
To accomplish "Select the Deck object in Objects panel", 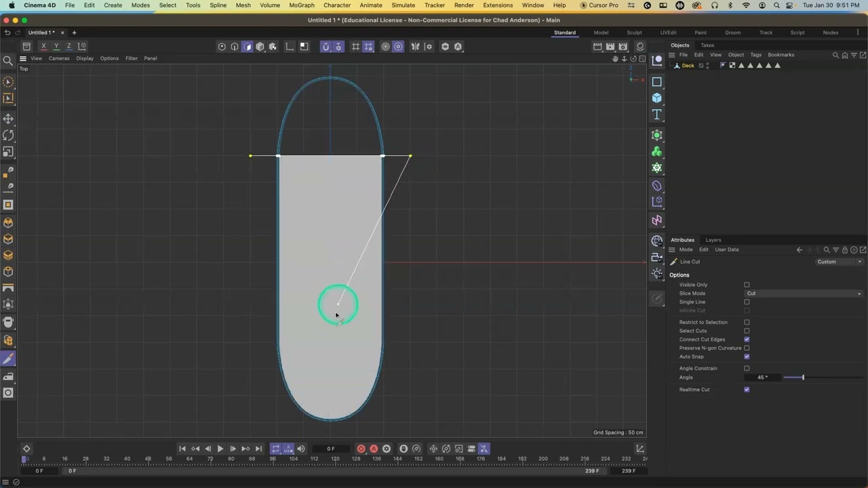I will (688, 66).
